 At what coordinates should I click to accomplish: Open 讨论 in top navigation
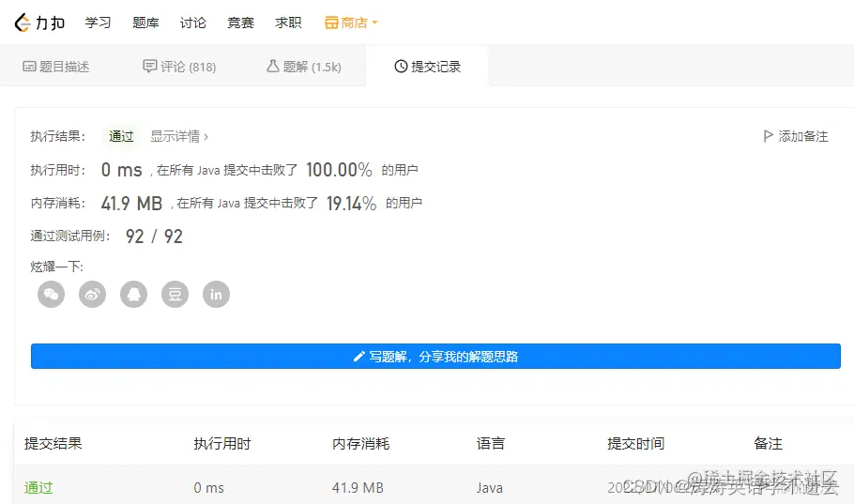[192, 23]
